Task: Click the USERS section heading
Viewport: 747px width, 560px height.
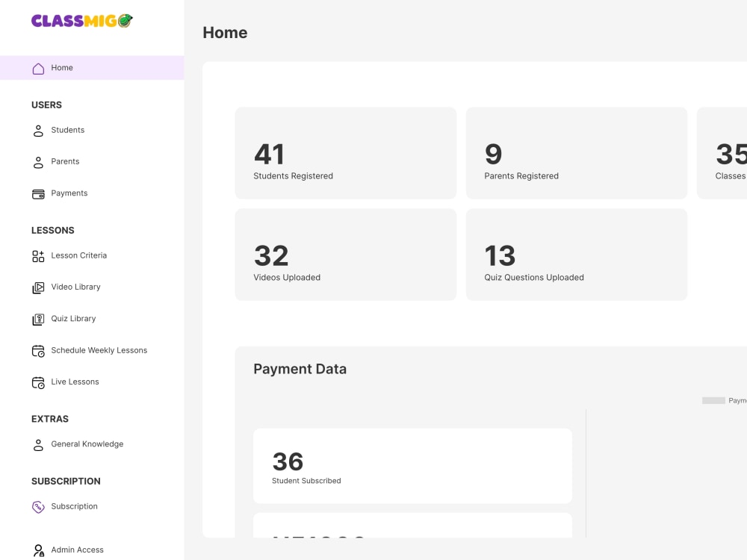Action: coord(46,105)
